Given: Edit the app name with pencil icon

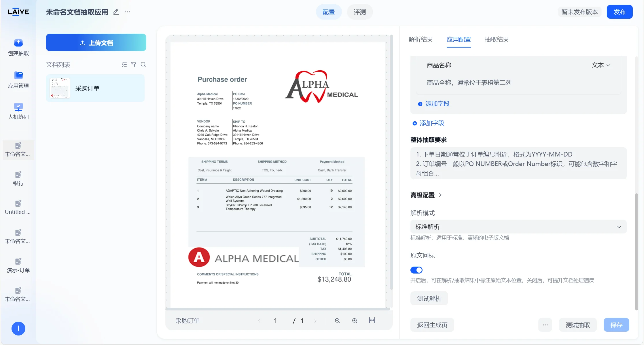Looking at the screenshot, I should [116, 12].
